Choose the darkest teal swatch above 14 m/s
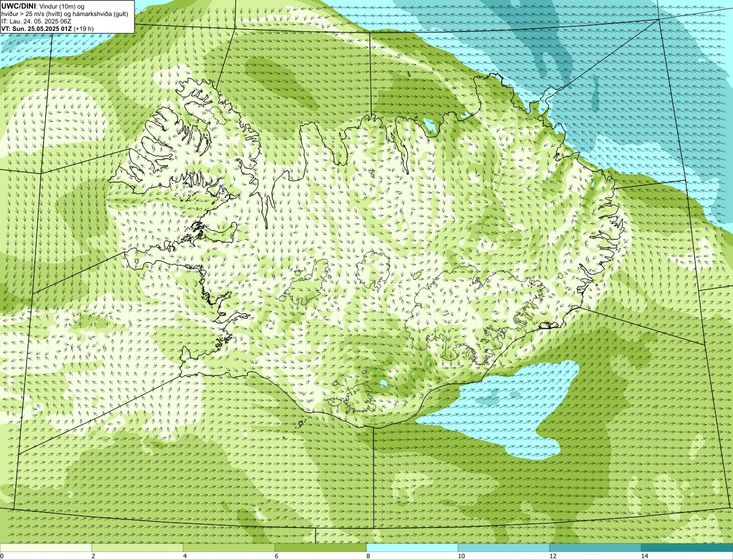Viewport: 733px width, 560px height. [x=687, y=547]
